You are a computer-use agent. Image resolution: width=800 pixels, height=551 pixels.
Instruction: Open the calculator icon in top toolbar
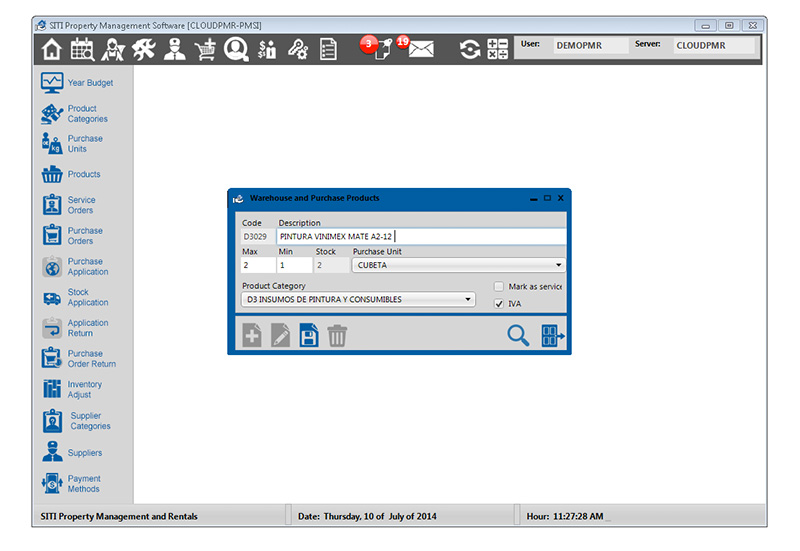[x=497, y=49]
